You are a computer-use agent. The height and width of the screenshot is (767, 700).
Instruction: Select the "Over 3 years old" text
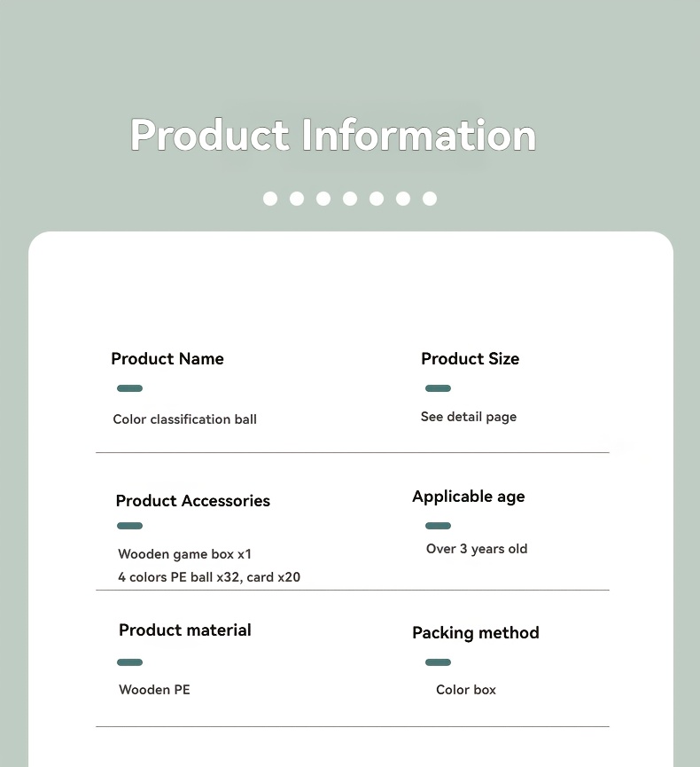477,549
